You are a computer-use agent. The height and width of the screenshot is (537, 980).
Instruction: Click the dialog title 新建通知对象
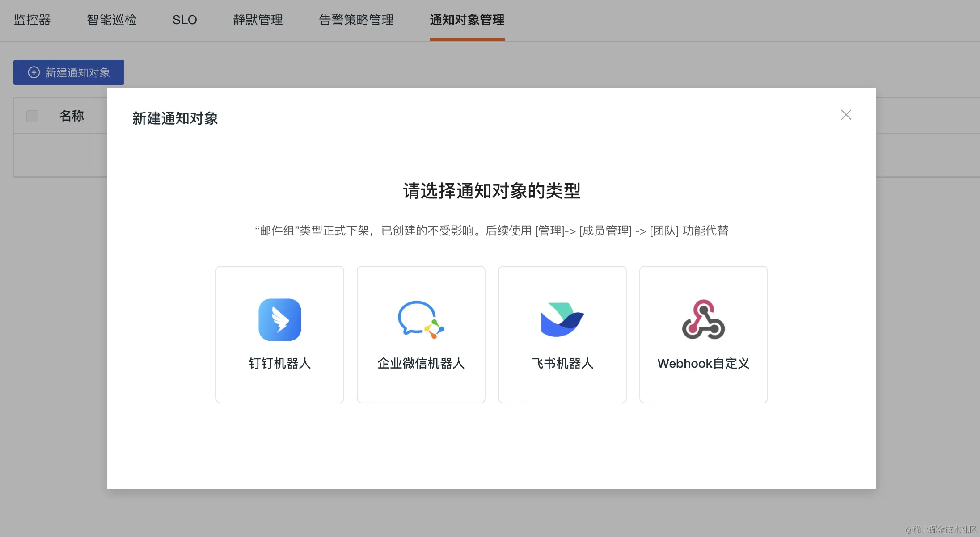pyautogui.click(x=175, y=118)
